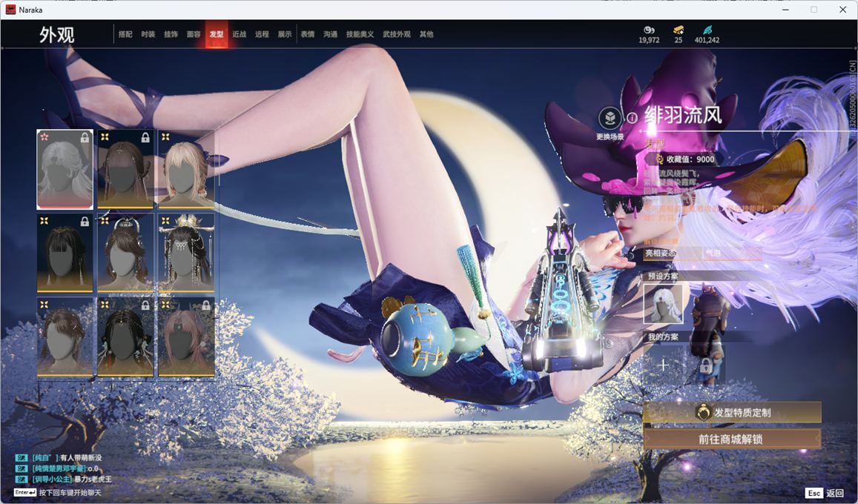
Task: Select the white-haired hairstyle thumbnail, top left
Action: [x=65, y=170]
